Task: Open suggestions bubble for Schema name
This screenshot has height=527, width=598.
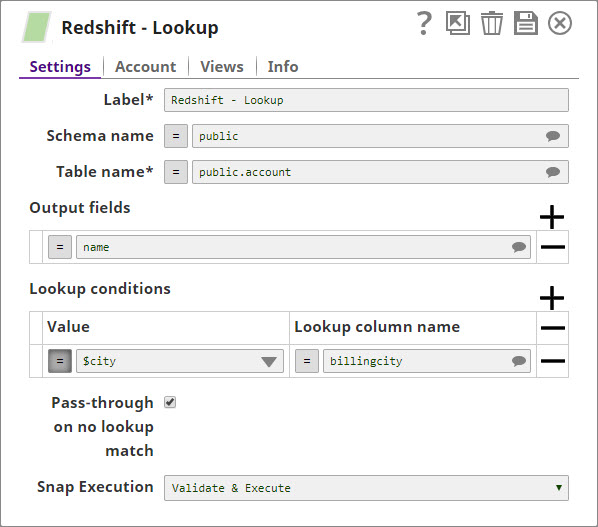Action: coord(553,136)
